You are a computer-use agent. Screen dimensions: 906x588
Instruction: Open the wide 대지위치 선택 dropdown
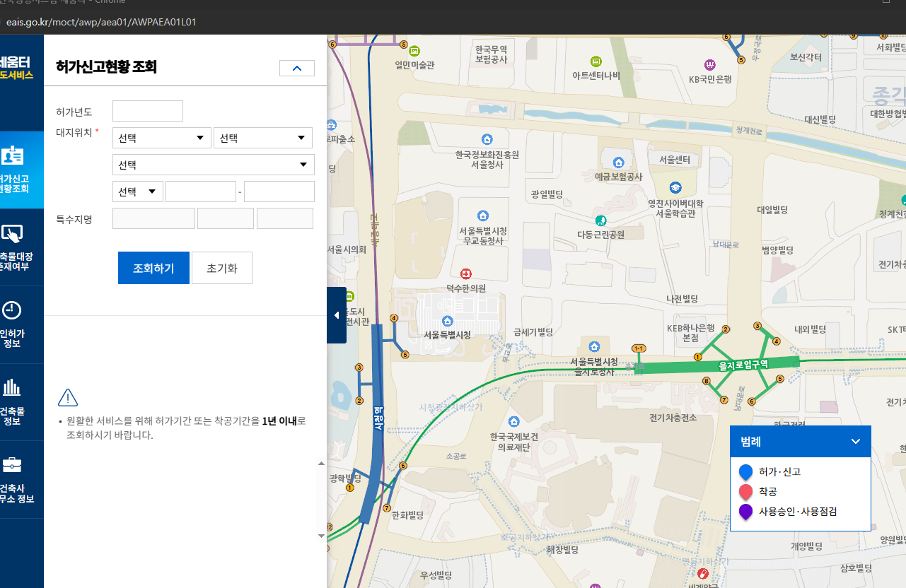pos(214,165)
